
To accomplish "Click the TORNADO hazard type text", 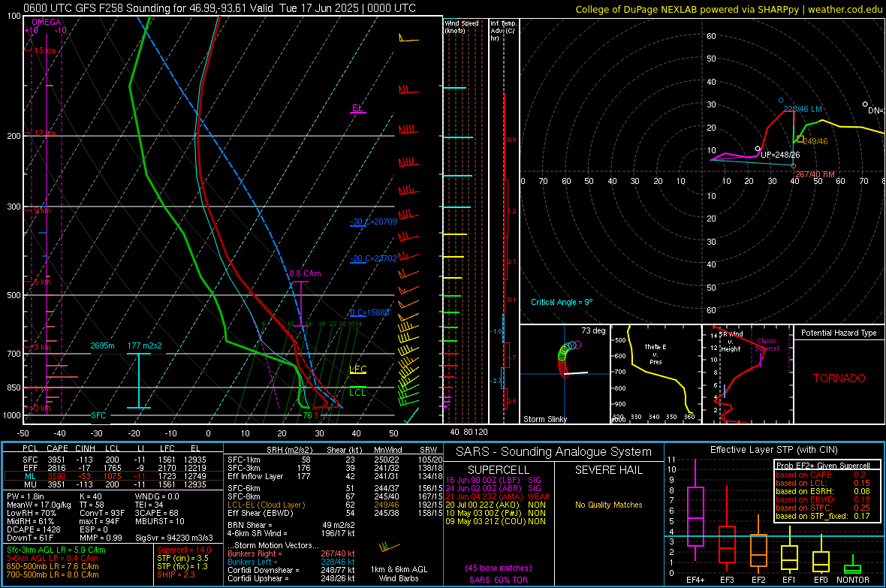I will click(839, 378).
